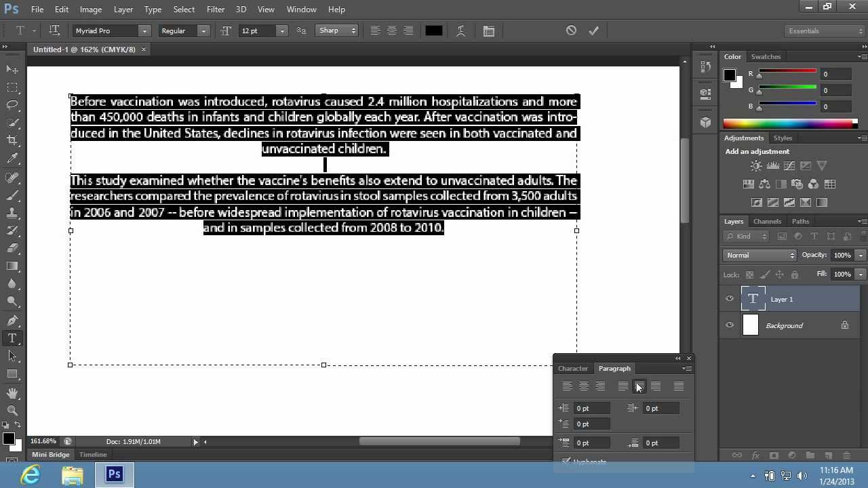868x488 pixels.
Task: Right align text in options bar
Action: (408, 30)
